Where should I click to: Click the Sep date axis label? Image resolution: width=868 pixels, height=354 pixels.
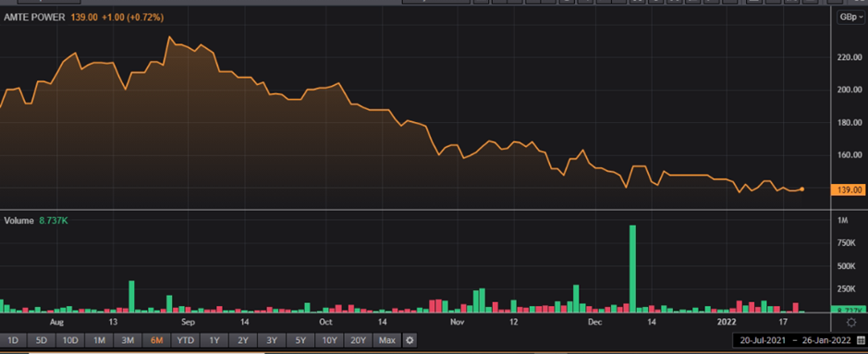(x=189, y=322)
